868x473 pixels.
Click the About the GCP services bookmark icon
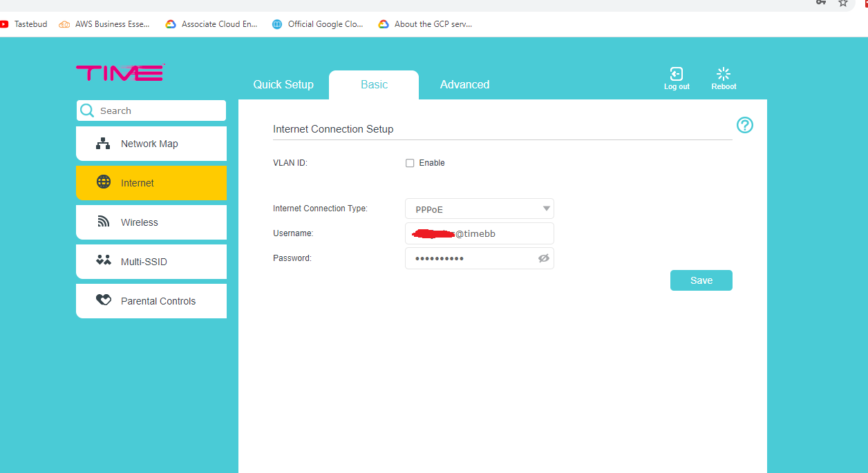(384, 24)
